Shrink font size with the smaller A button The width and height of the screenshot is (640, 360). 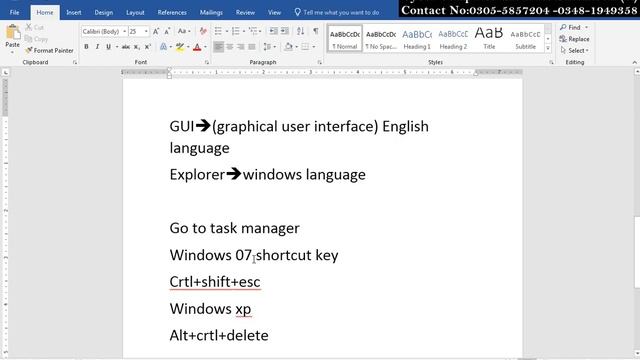167,31
